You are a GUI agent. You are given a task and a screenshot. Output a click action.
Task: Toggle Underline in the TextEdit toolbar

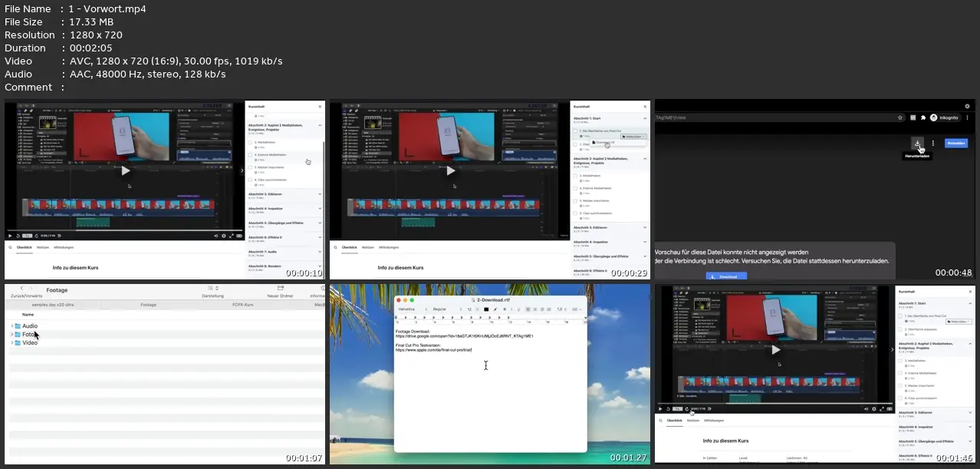pyautogui.click(x=518, y=309)
